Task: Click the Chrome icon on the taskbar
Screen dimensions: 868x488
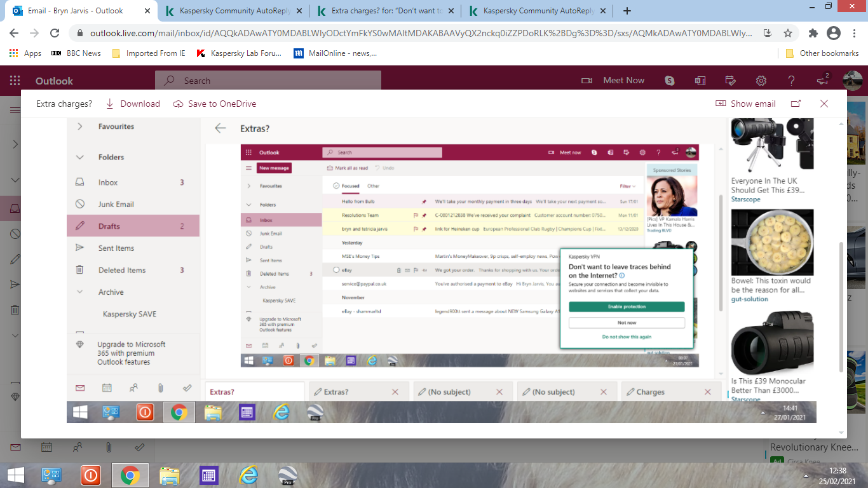Action: tap(130, 475)
